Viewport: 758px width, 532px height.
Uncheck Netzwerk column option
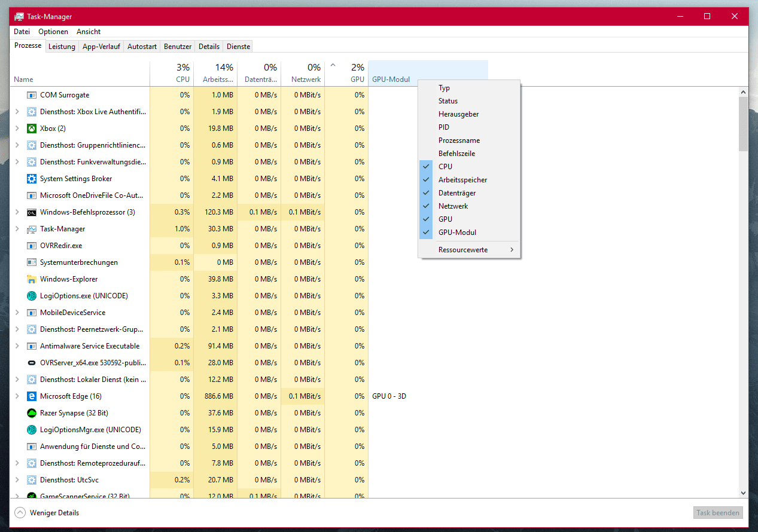click(x=470, y=206)
